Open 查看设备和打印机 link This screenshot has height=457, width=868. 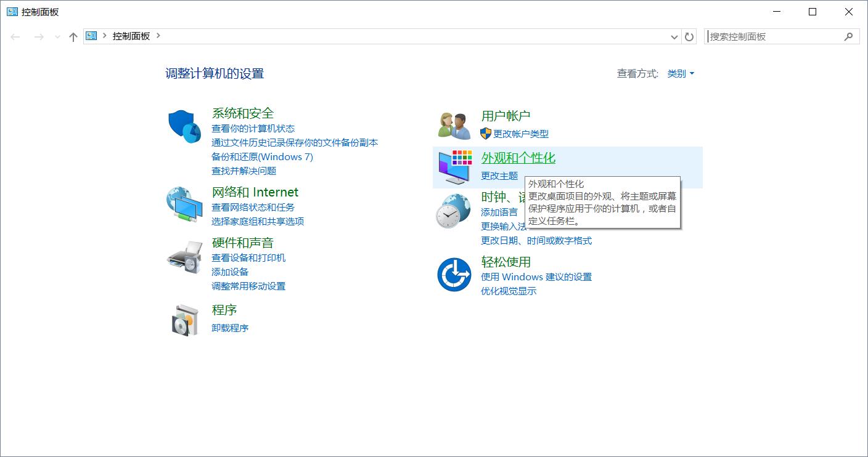coord(248,257)
